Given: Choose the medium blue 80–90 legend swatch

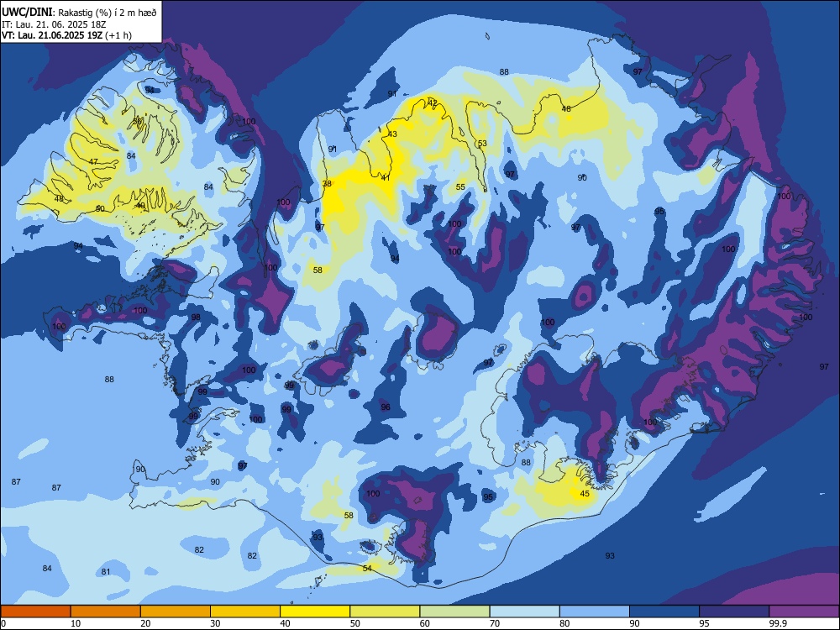Looking at the screenshot, I should click(595, 612).
